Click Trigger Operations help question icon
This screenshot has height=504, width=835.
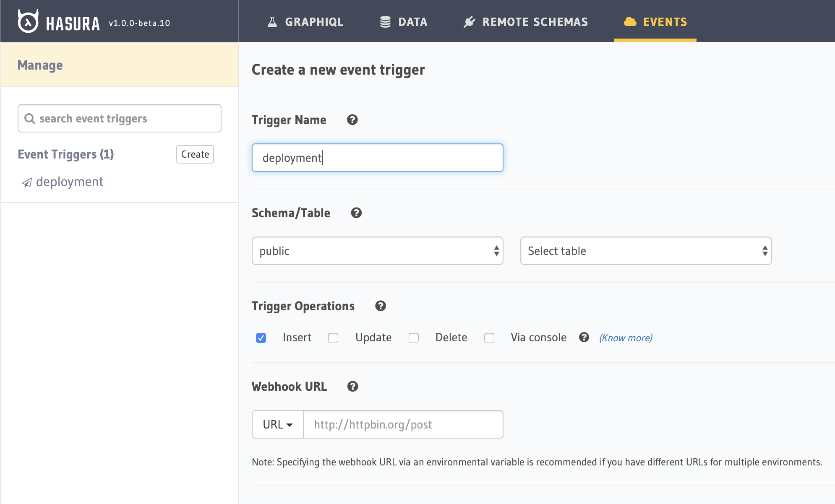click(381, 306)
